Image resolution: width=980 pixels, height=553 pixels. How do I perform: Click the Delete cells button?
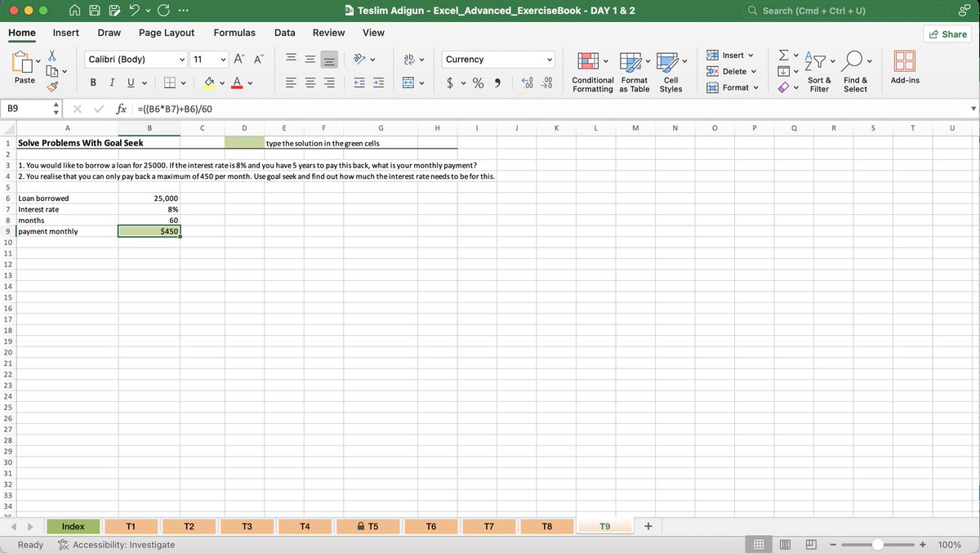731,71
